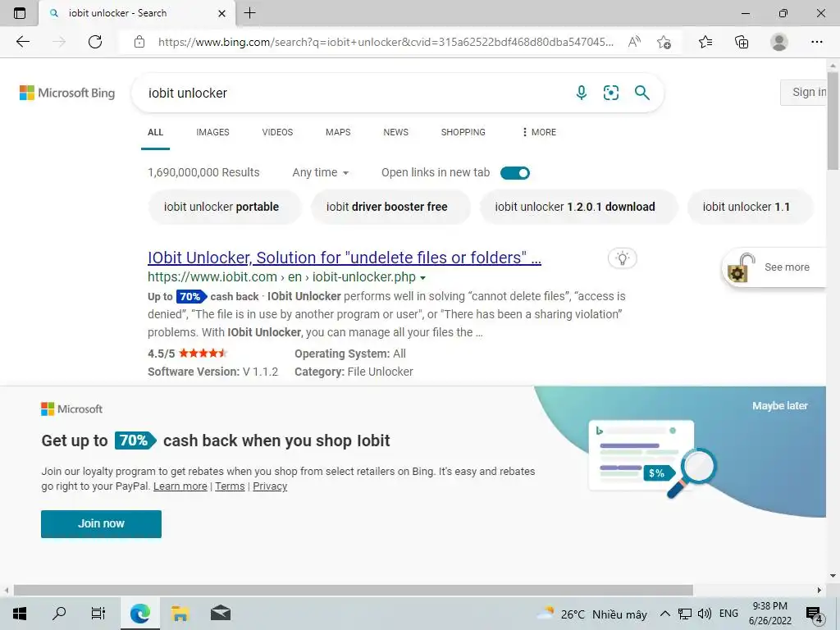
Task: Open the clock showing 9:38 PM
Action: (x=769, y=614)
